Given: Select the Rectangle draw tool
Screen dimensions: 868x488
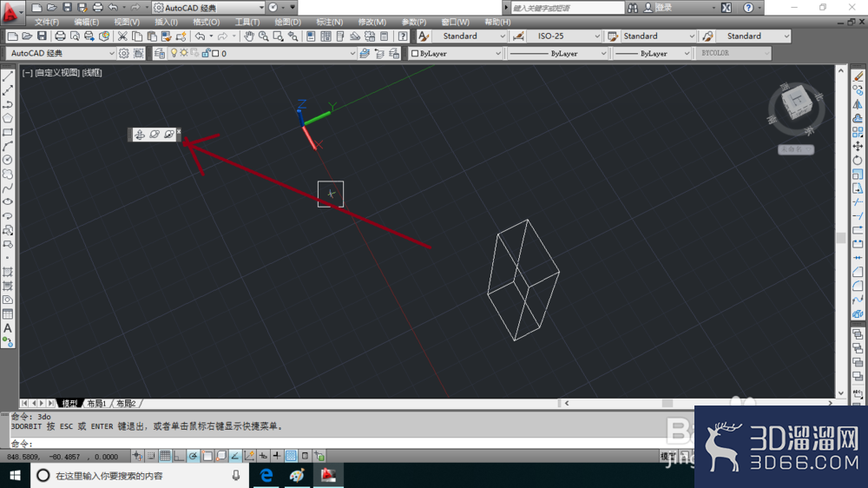Looking at the screenshot, I should pyautogui.click(x=8, y=132).
